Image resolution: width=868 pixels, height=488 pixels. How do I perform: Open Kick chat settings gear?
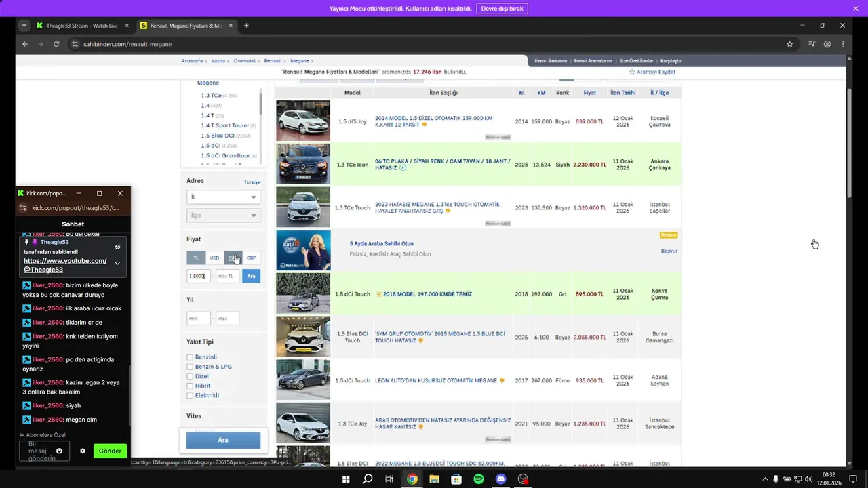pyautogui.click(x=83, y=451)
